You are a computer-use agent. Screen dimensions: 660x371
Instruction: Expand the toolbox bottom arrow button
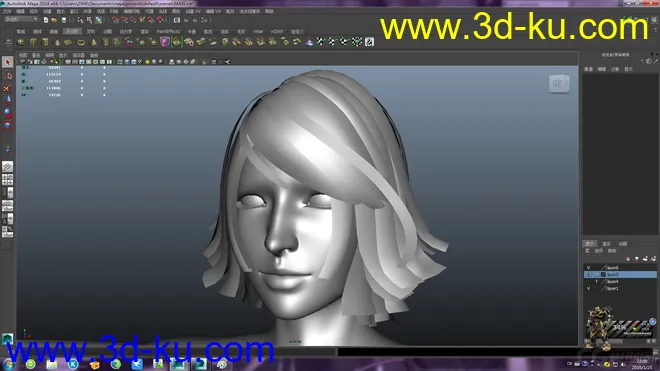coord(8,244)
